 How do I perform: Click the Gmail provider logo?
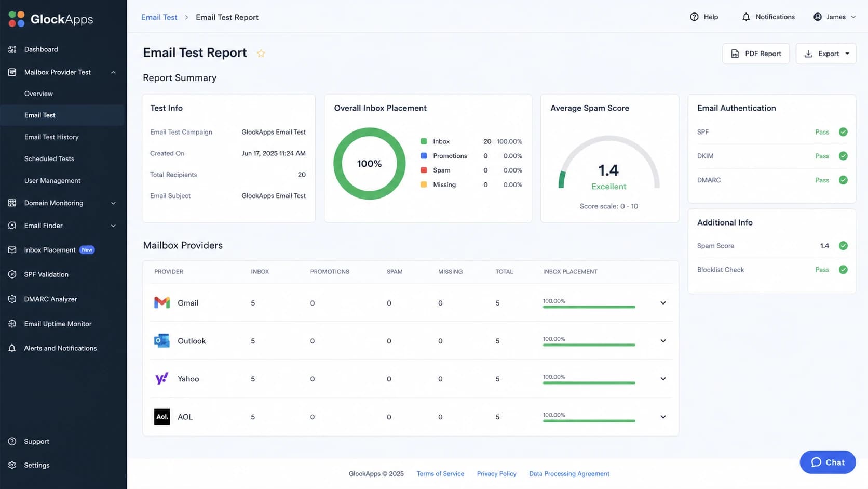162,302
